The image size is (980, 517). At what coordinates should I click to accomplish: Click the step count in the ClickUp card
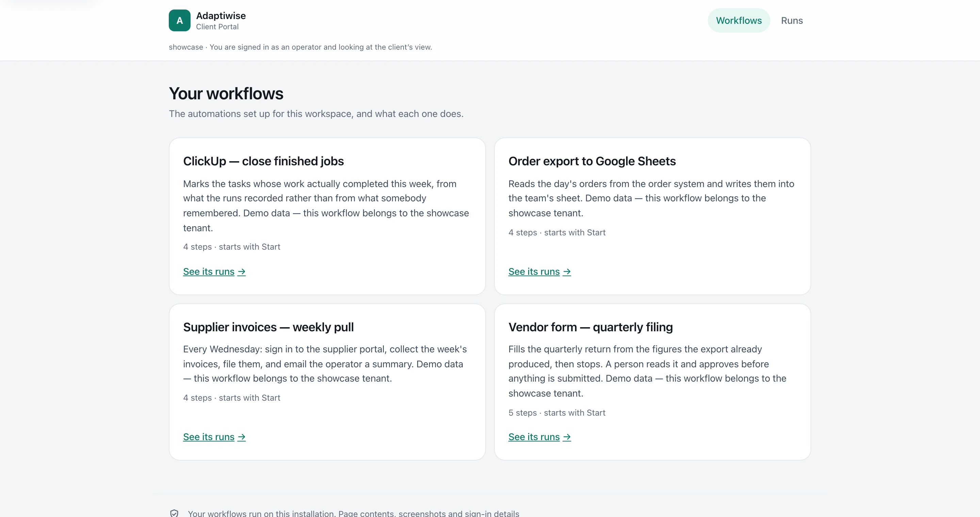tap(231, 247)
